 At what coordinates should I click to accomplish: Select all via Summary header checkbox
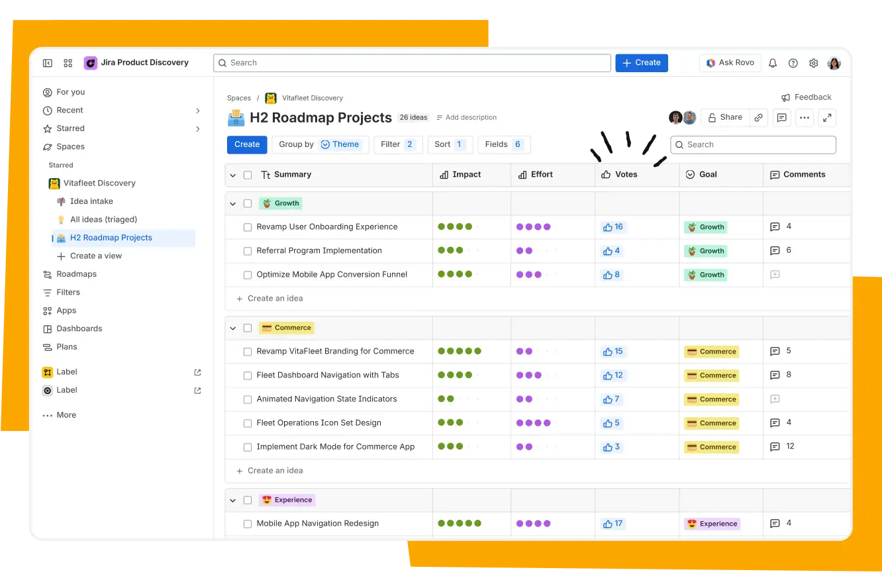(x=248, y=175)
